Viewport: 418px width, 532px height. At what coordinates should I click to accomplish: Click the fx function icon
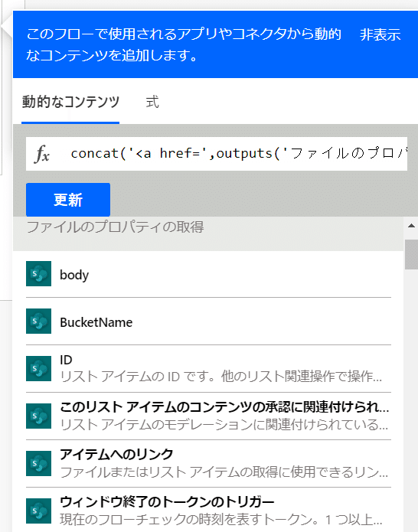coord(42,154)
